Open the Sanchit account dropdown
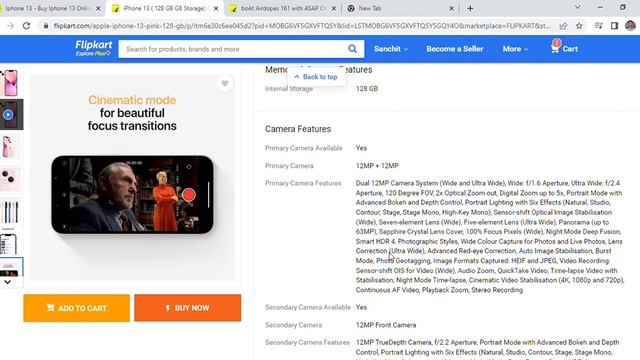This screenshot has height=360, width=640. click(x=391, y=49)
